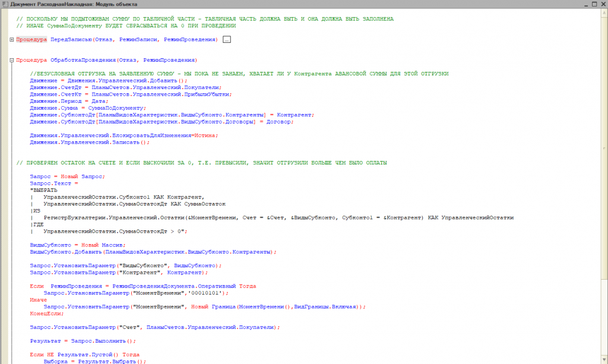Screen dimensions: 608x364
Task: Click line 'СуммаОстатокДт КАК СуммаОстаток'
Action: click(x=128, y=204)
